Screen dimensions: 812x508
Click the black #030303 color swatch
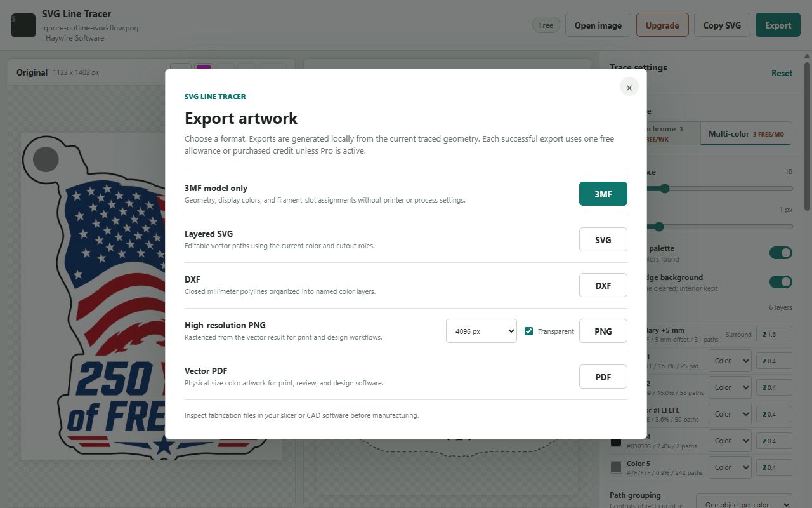[615, 441]
